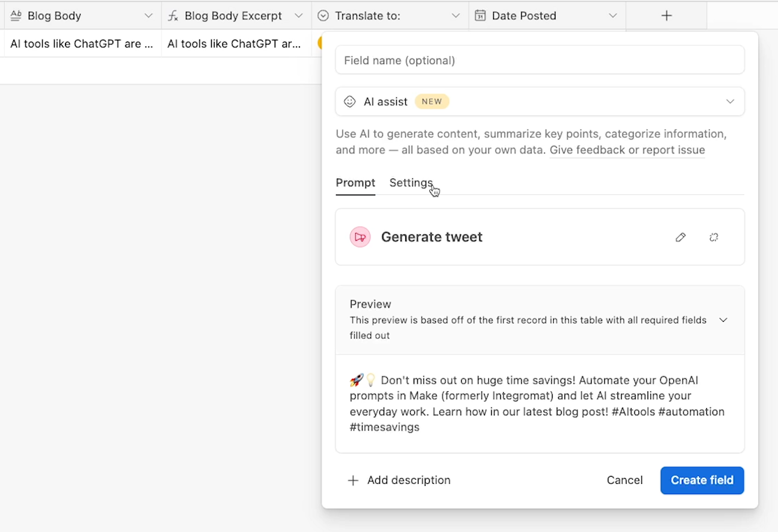Click into the Field name input box
Screen dimensions: 778x532
pos(539,60)
